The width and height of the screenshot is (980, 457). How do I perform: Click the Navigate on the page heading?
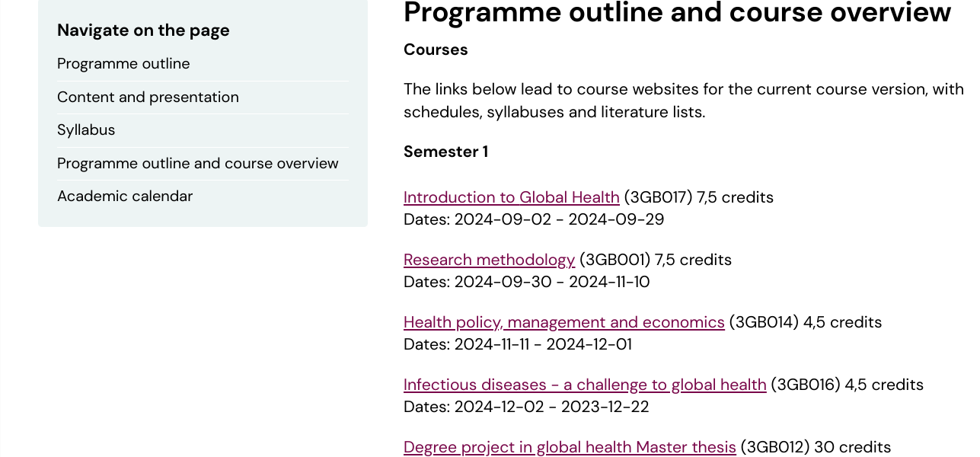click(143, 30)
